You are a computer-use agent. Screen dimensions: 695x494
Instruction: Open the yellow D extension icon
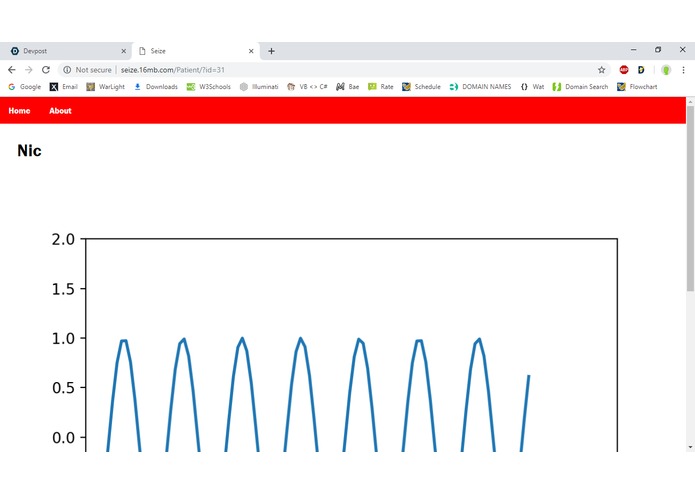click(641, 70)
